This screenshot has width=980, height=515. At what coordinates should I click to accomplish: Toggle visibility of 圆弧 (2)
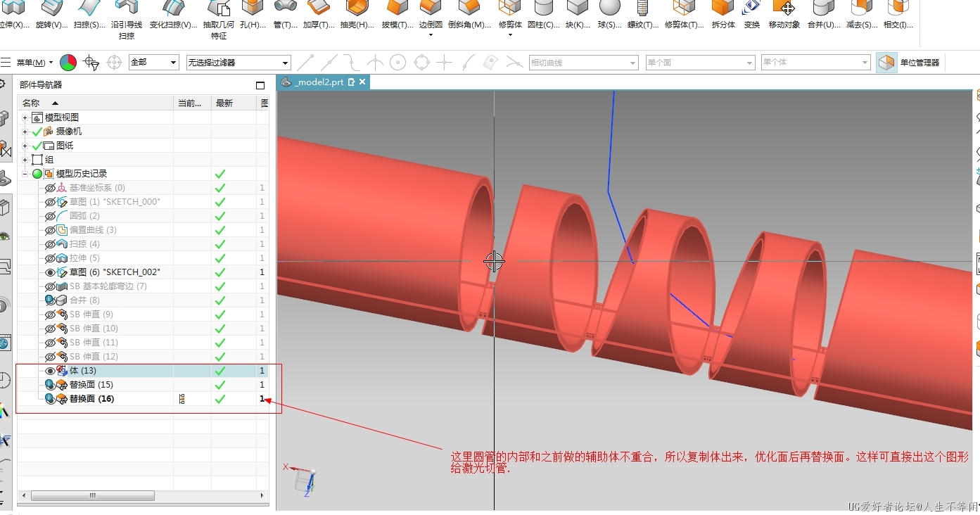(50, 216)
